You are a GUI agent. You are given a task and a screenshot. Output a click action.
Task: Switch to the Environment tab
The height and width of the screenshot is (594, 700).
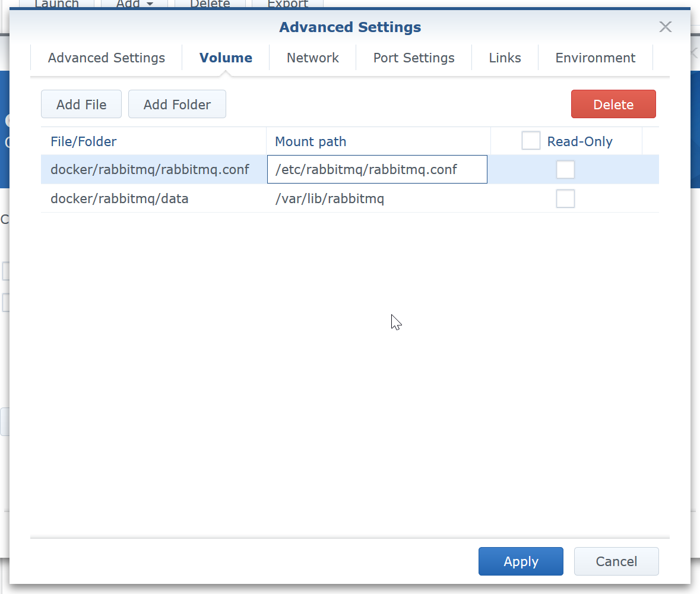pyautogui.click(x=595, y=58)
